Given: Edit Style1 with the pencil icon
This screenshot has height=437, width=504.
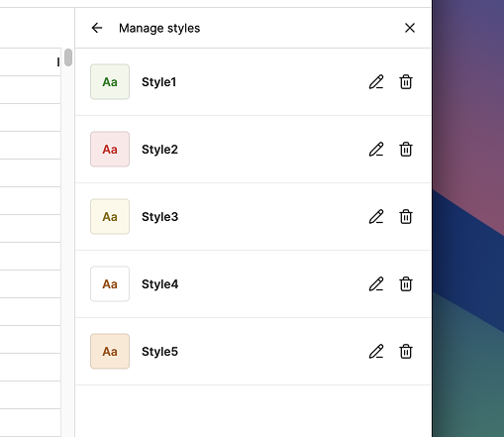Looking at the screenshot, I should pos(376,82).
